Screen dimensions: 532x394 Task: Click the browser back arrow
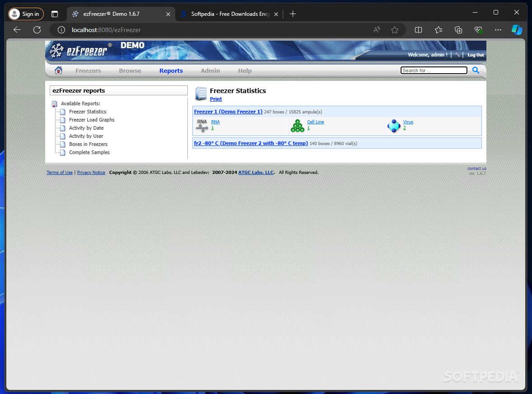tap(17, 30)
